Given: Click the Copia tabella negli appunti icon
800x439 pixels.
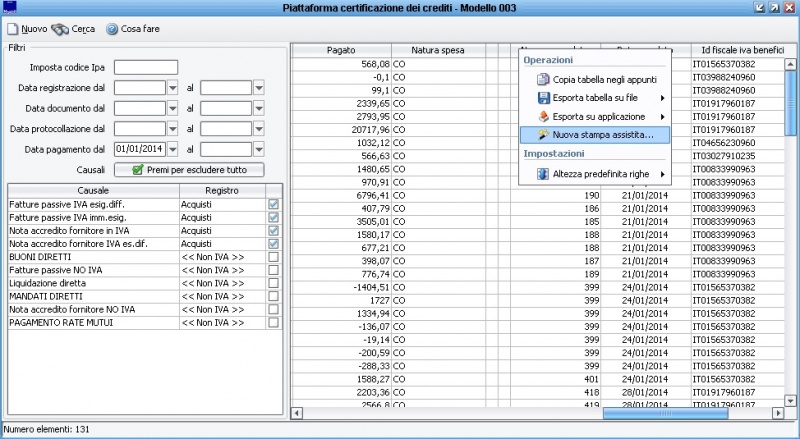Looking at the screenshot, I should pos(543,79).
